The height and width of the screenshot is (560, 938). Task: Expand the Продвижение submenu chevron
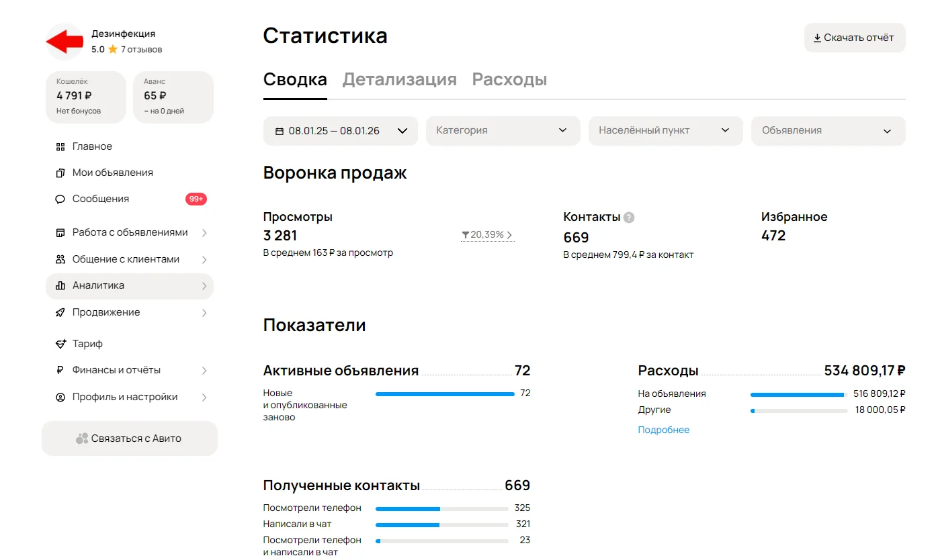point(204,313)
